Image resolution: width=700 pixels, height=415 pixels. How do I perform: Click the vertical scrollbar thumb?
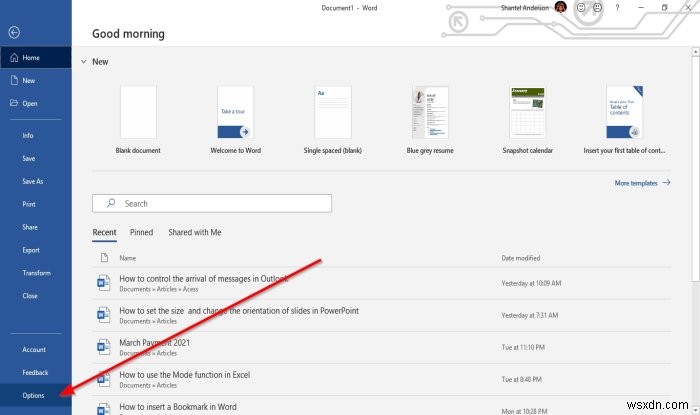[x=696, y=169]
